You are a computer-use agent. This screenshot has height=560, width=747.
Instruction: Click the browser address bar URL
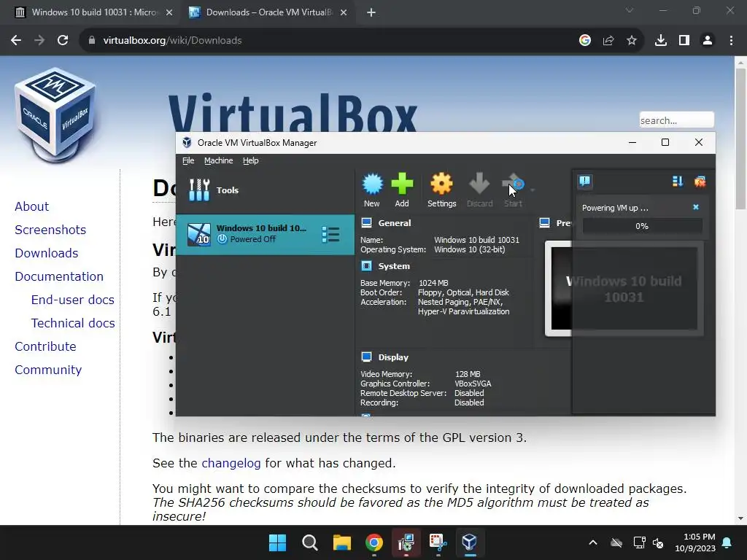pos(172,41)
